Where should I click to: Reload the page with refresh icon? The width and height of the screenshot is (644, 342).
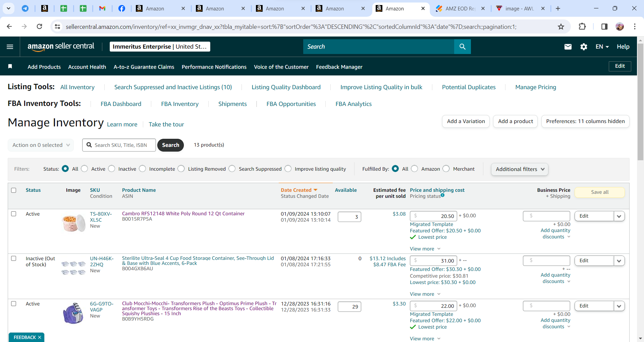click(40, 26)
